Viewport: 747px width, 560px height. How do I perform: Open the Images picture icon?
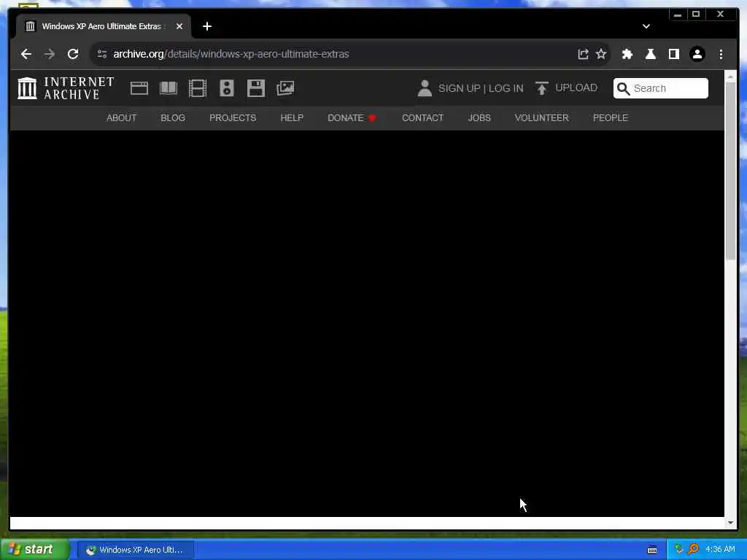pos(285,88)
